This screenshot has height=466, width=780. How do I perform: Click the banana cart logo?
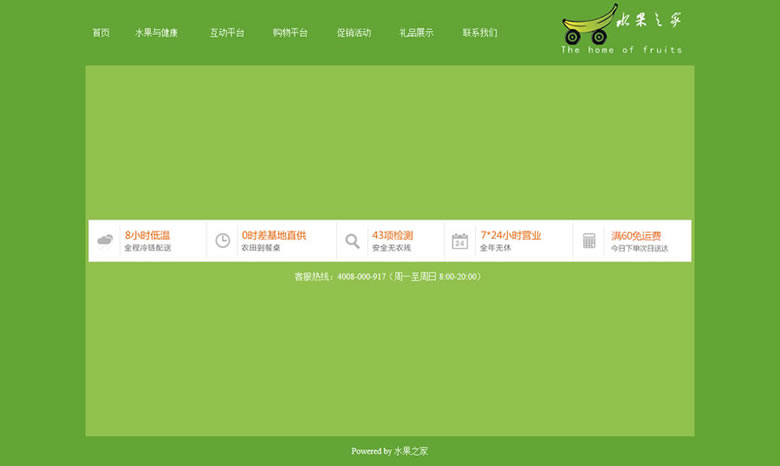(x=589, y=25)
